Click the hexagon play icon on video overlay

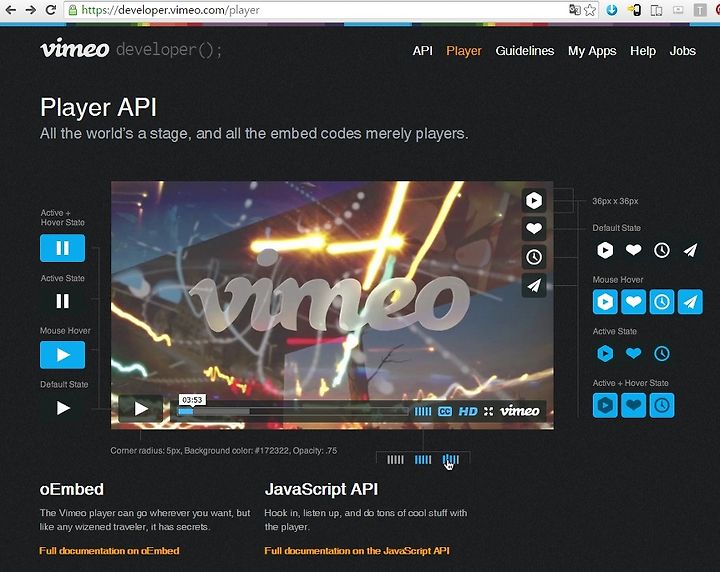click(534, 201)
